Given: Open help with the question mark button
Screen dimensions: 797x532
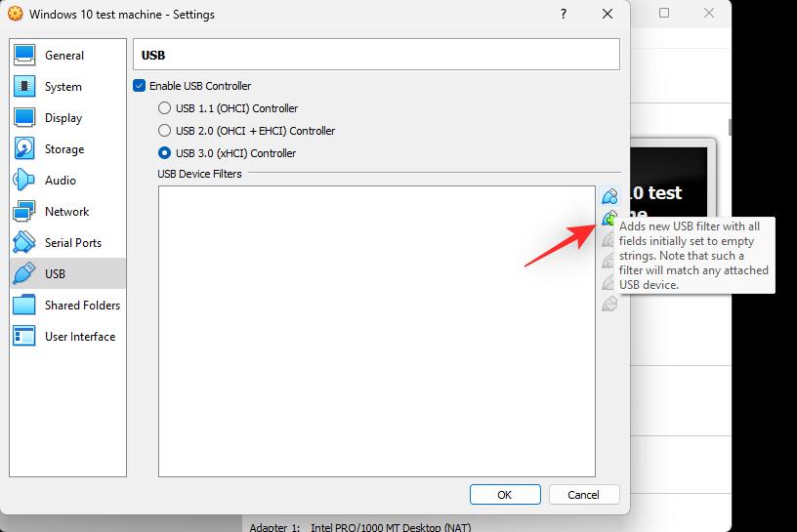Looking at the screenshot, I should (564, 15).
